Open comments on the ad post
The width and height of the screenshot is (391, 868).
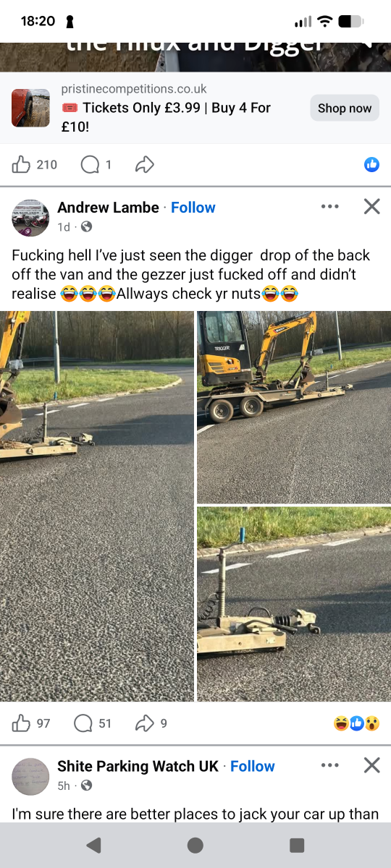click(x=96, y=165)
